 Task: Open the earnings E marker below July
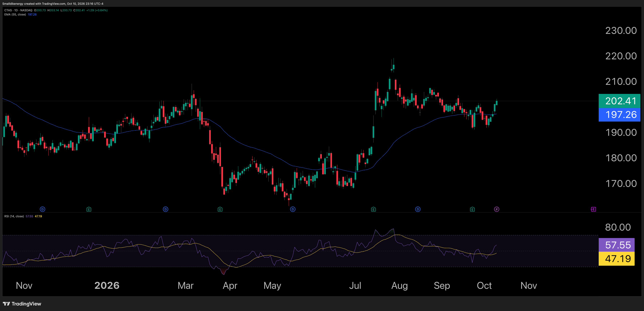point(373,209)
